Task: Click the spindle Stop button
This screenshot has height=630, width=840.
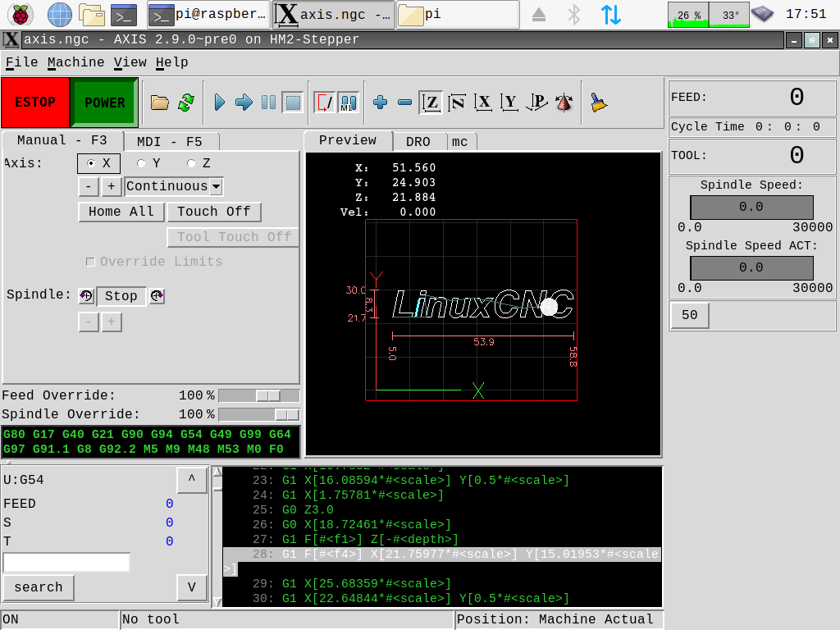Action: coord(121,295)
